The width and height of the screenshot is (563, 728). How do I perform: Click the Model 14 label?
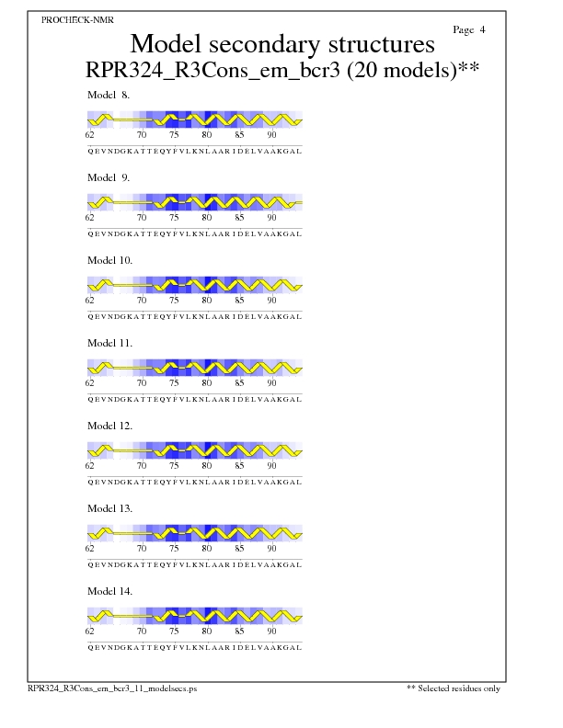tap(110, 591)
